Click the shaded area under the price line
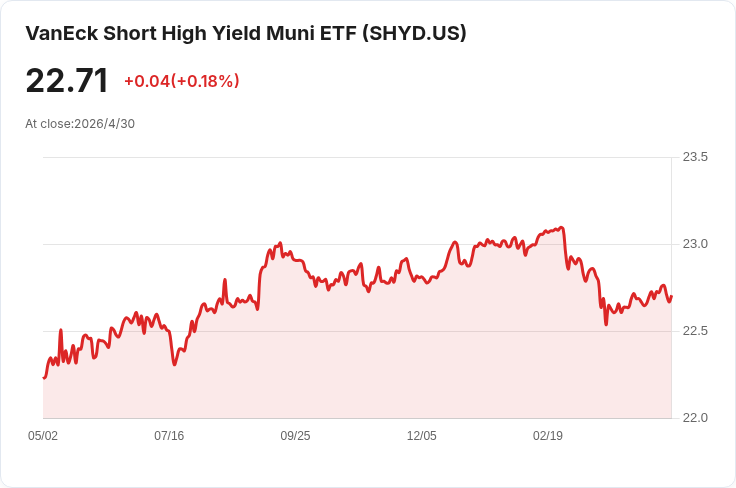Viewport: 736px width, 488px height. 357,366
